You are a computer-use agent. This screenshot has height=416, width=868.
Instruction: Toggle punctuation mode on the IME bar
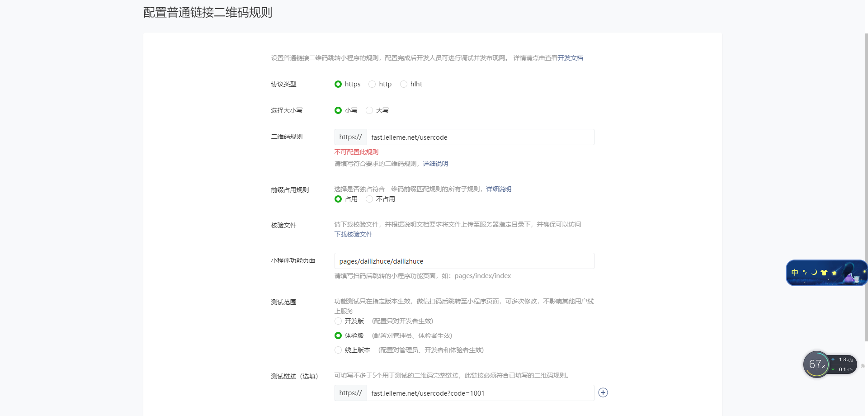point(805,272)
